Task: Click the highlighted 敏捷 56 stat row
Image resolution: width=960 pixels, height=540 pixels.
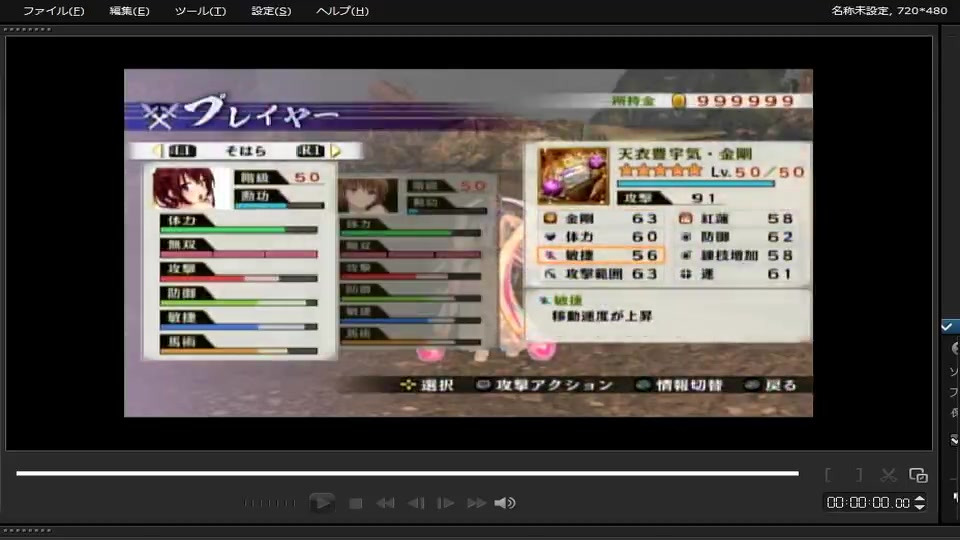Action: pos(601,255)
